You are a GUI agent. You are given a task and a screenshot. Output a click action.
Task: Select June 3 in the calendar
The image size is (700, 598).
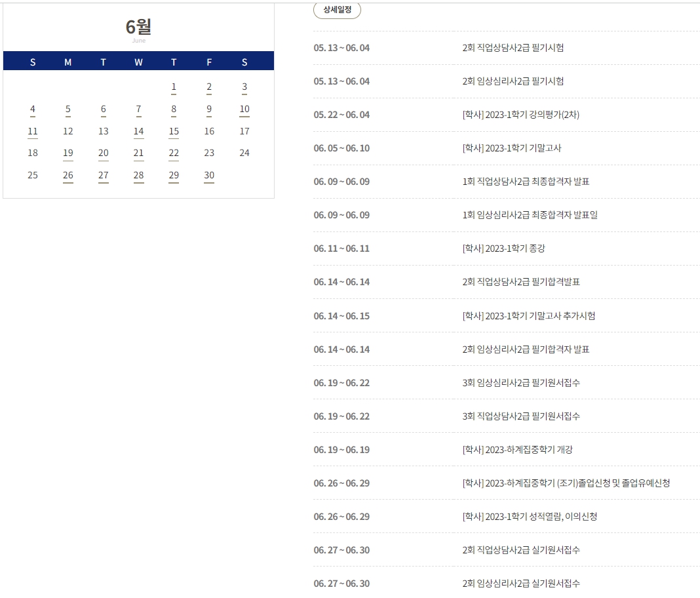click(x=244, y=87)
